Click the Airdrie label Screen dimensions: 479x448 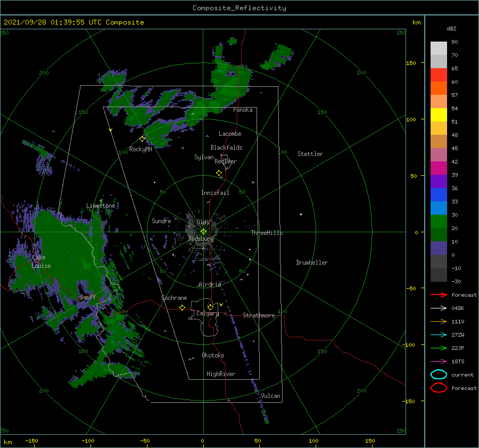(x=210, y=284)
